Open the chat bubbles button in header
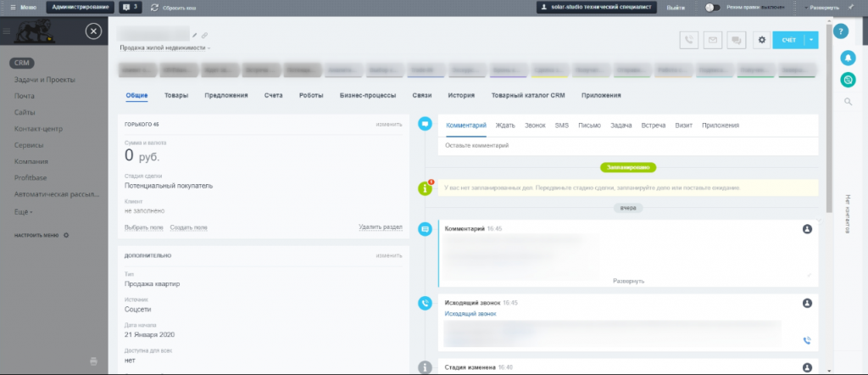Image resolution: width=868 pixels, height=375 pixels. (737, 40)
